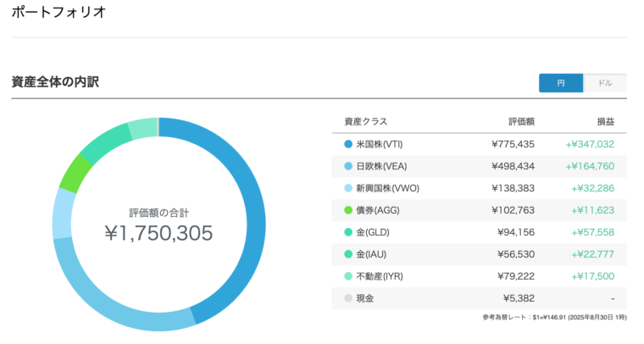Screen dimensions: 644x344
Task: Click the light-blue dot beside 日欧株(VEA)
Action: [x=348, y=166]
